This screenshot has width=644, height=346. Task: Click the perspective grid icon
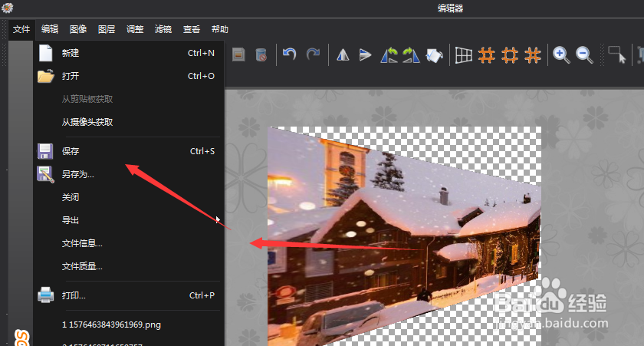click(x=464, y=55)
